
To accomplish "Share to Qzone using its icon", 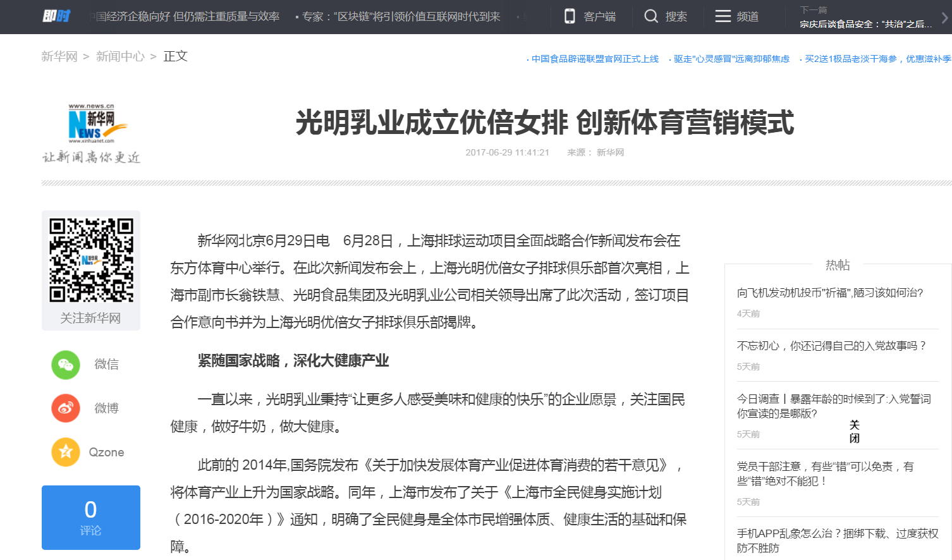I will coord(65,452).
